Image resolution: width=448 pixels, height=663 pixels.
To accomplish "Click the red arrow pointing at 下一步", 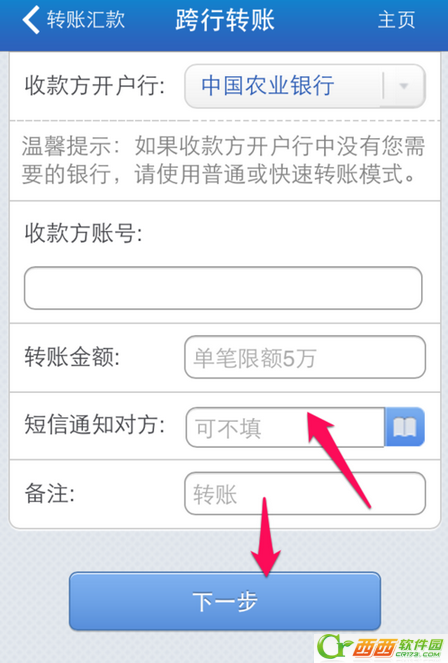I will tap(265, 537).
